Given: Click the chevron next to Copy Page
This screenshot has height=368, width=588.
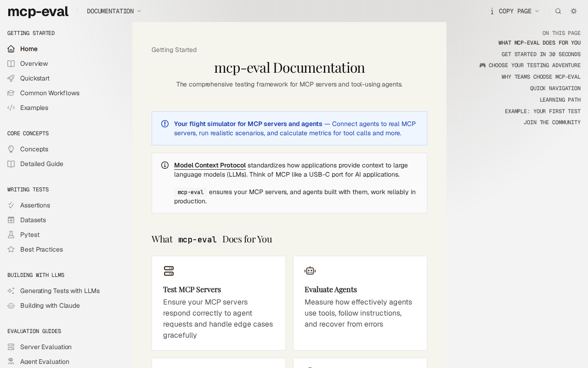Looking at the screenshot, I should click(537, 11).
